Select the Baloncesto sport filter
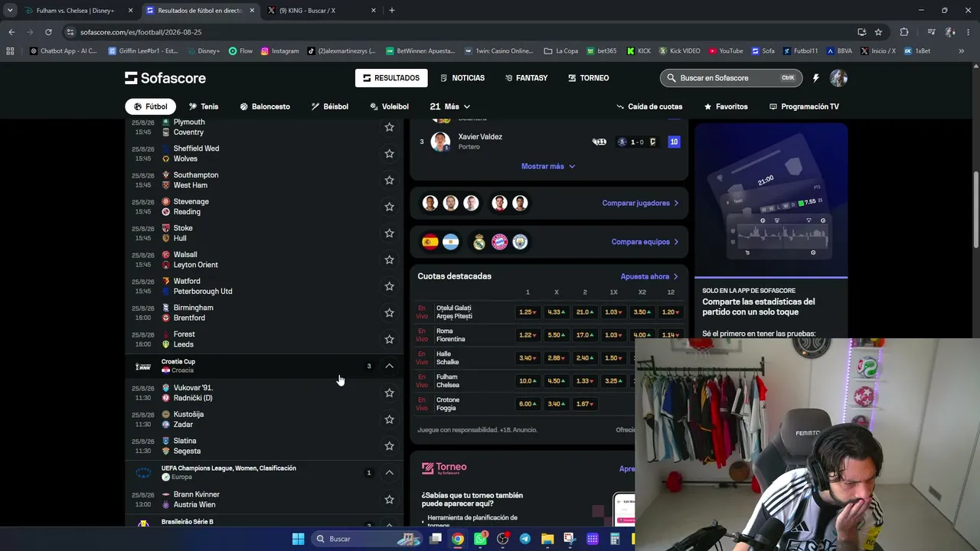The width and height of the screenshot is (980, 551). 265,106
